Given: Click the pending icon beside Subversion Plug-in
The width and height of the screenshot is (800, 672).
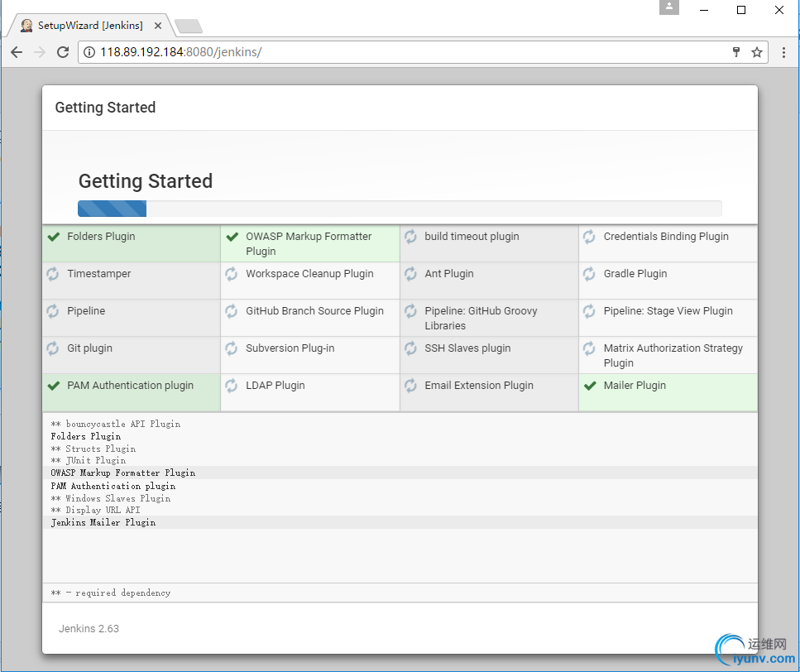Looking at the screenshot, I should tap(232, 348).
